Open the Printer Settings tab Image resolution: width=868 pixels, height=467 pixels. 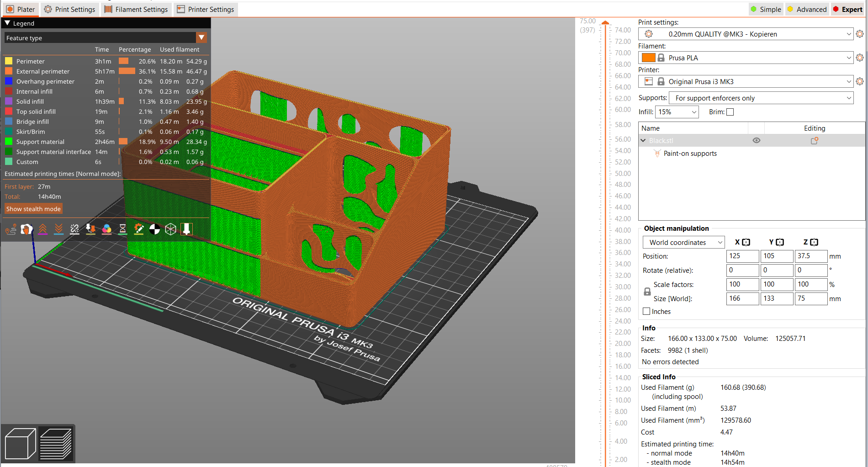coord(206,9)
